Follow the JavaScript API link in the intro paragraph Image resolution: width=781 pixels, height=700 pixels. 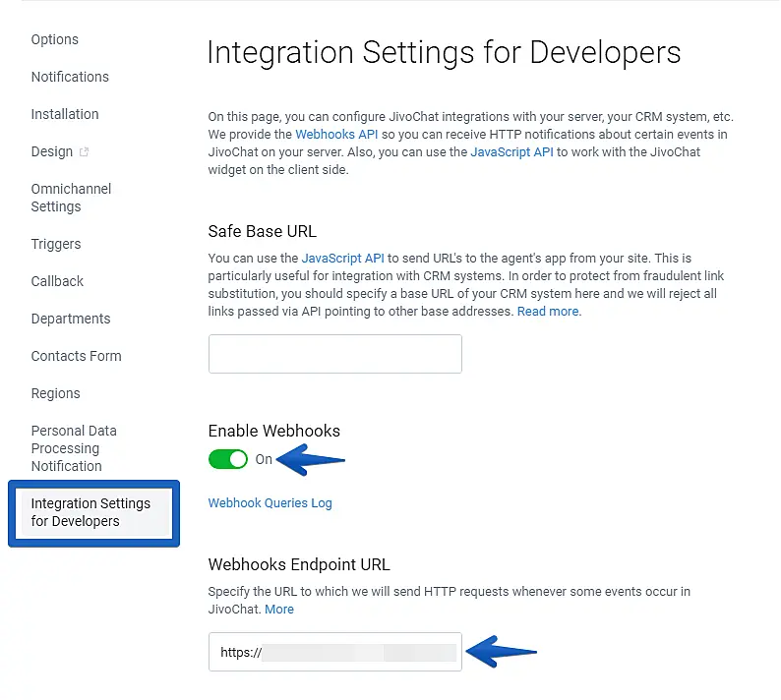(x=511, y=151)
